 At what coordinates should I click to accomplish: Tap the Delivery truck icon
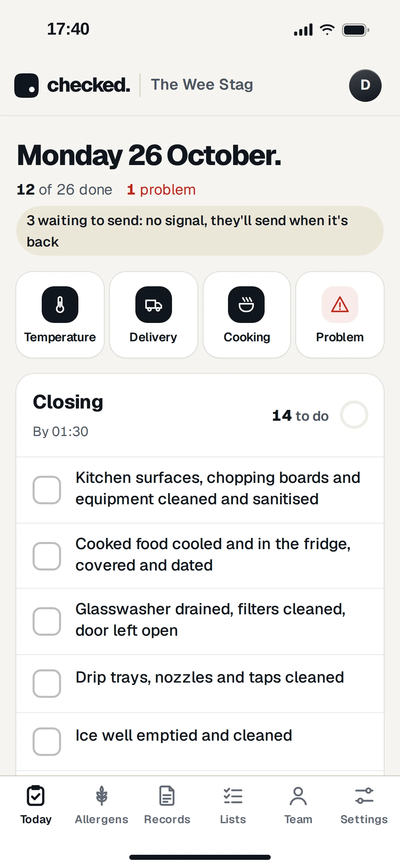(x=153, y=305)
